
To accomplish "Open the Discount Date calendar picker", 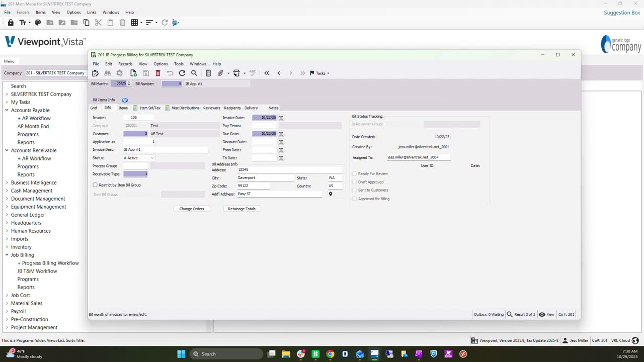I will click(281, 142).
